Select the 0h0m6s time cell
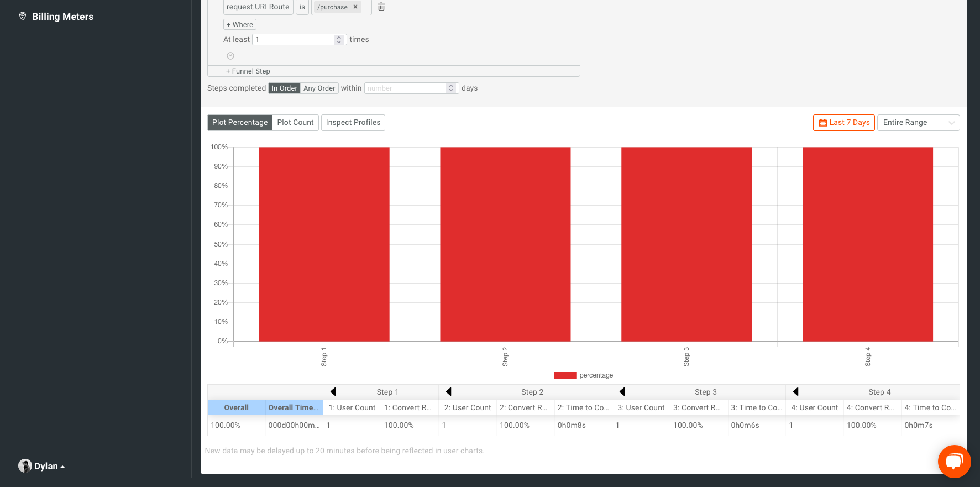Image resolution: width=980 pixels, height=487 pixels. [x=757, y=426]
